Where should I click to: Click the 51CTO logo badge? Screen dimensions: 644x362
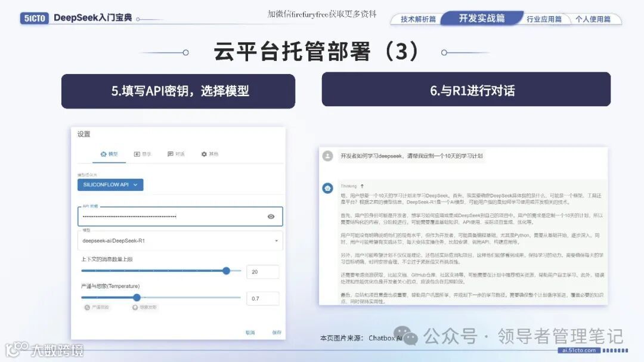coord(35,18)
